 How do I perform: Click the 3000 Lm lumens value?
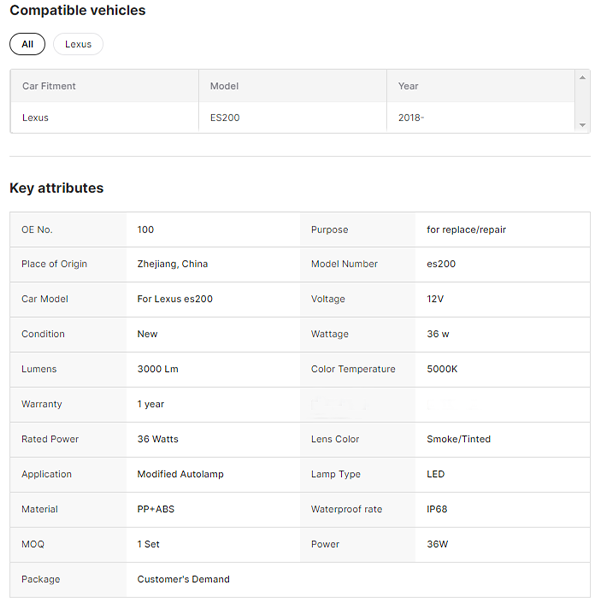158,369
